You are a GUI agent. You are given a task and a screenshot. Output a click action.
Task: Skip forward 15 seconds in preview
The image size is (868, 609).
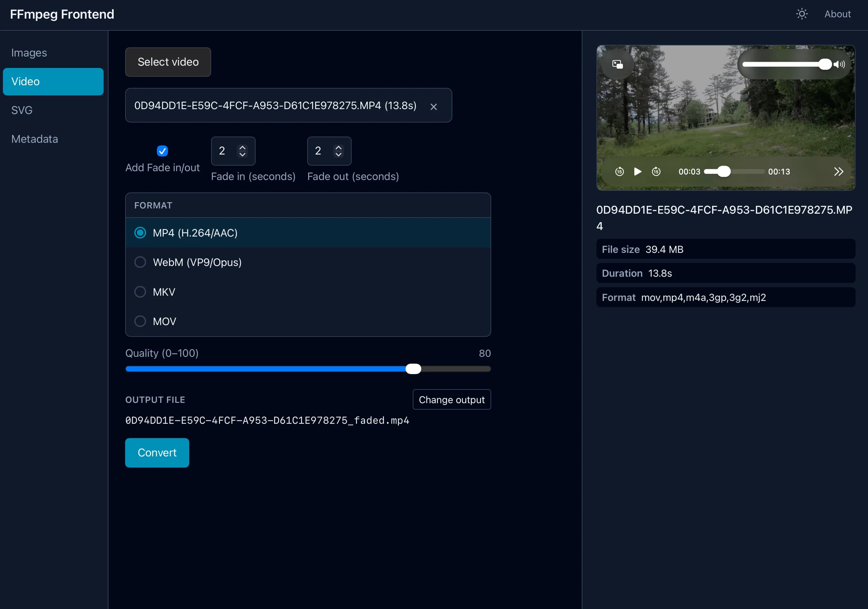pyautogui.click(x=656, y=172)
